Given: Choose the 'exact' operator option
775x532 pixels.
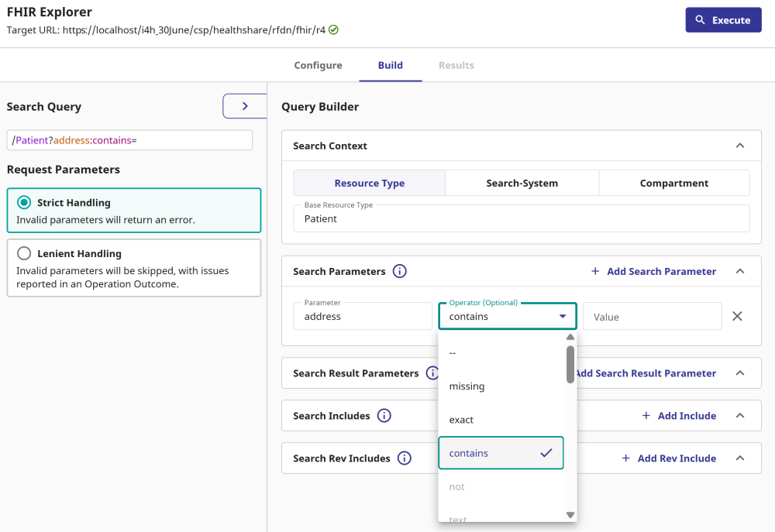Looking at the screenshot, I should pos(501,420).
